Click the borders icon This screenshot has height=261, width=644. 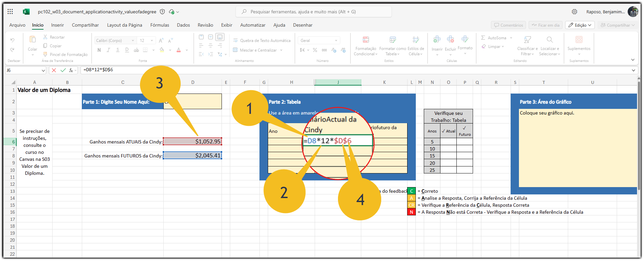[145, 50]
